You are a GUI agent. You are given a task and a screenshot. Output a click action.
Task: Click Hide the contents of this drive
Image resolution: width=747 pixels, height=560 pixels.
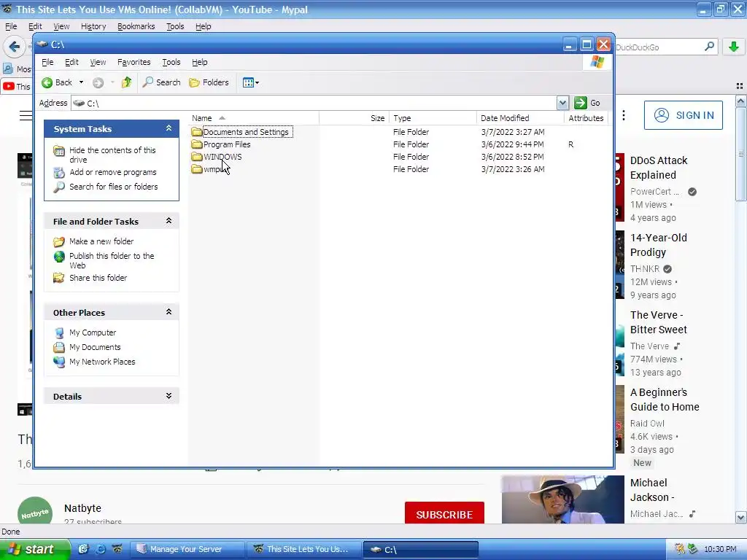[112, 155]
